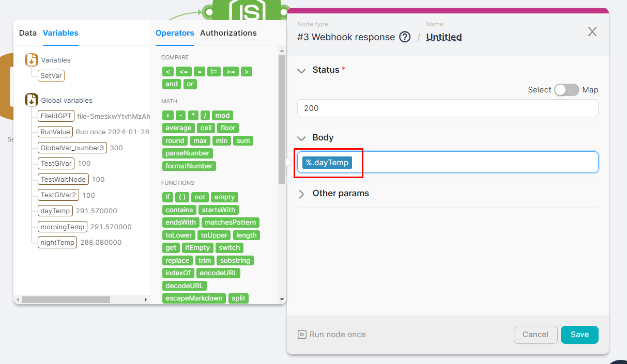Insert the parentheses operator
This screenshot has width=627, height=364.
click(x=181, y=197)
